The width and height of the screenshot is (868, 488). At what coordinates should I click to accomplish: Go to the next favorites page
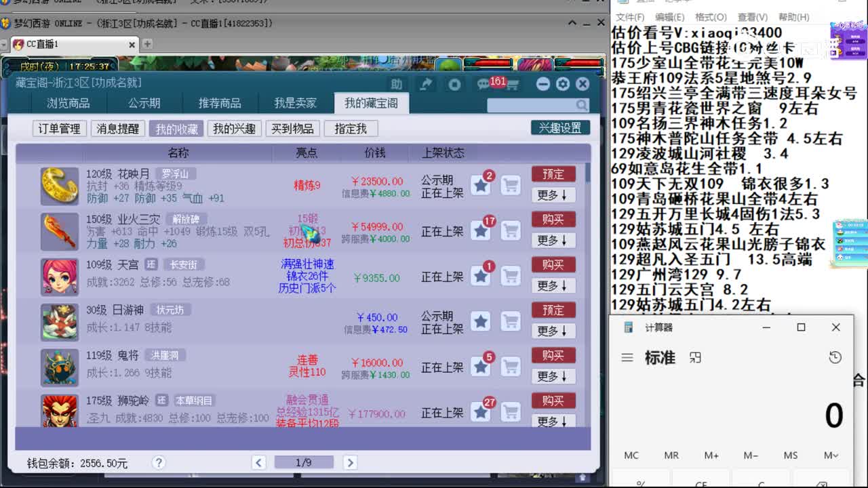[x=350, y=463]
